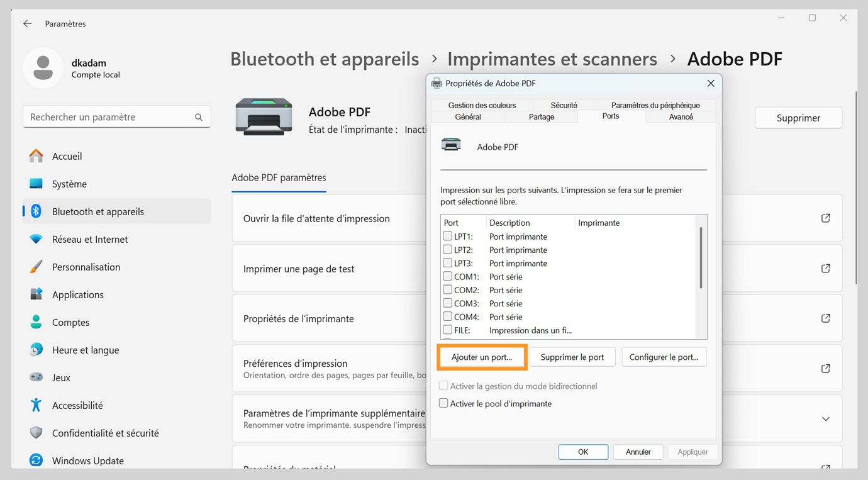Click the dkadam account avatar
Viewport: 868px width, 480px height.
(43, 67)
